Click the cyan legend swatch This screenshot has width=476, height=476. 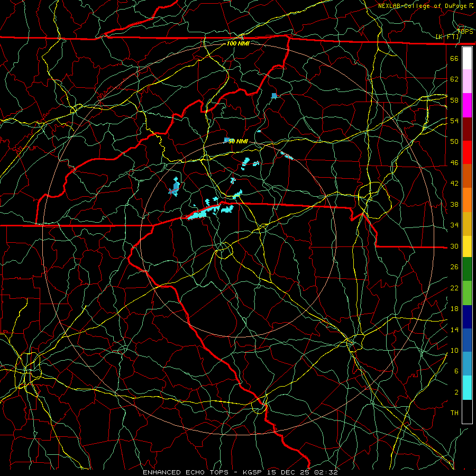point(467,387)
